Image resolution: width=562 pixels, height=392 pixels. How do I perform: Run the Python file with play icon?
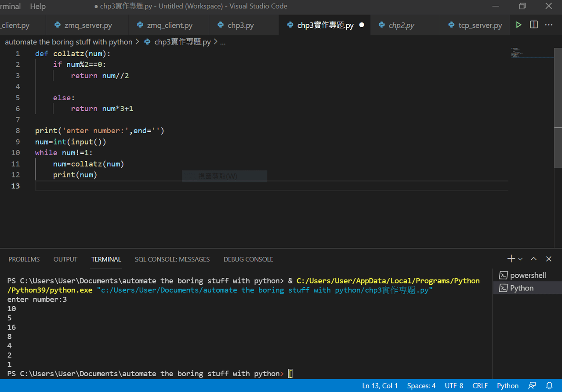pos(519,25)
